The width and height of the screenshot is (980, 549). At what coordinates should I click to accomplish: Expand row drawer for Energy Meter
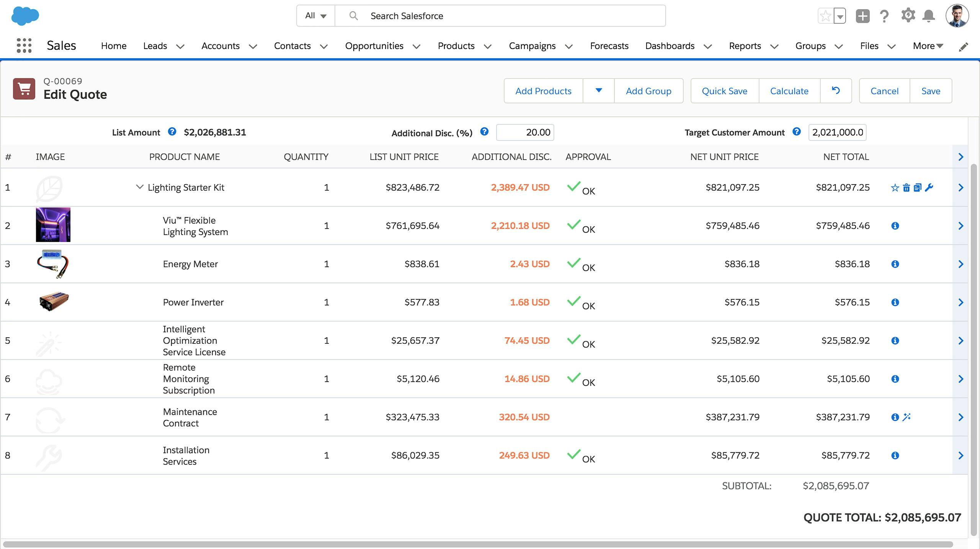click(x=960, y=264)
